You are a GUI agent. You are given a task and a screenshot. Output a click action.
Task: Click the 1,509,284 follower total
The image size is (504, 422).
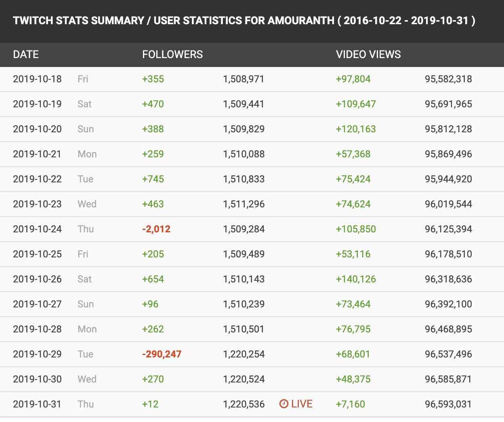[244, 229]
